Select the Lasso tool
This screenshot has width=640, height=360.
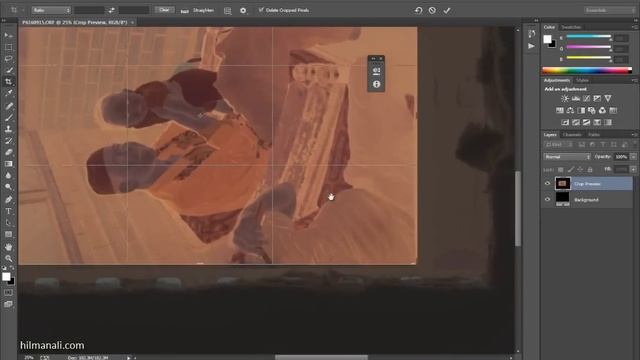pyautogui.click(x=8, y=59)
